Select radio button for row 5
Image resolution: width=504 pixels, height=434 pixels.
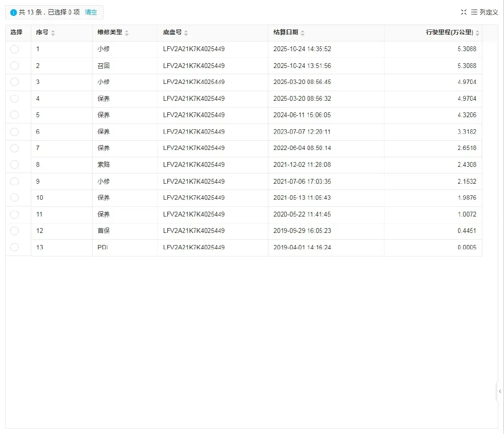click(x=14, y=115)
